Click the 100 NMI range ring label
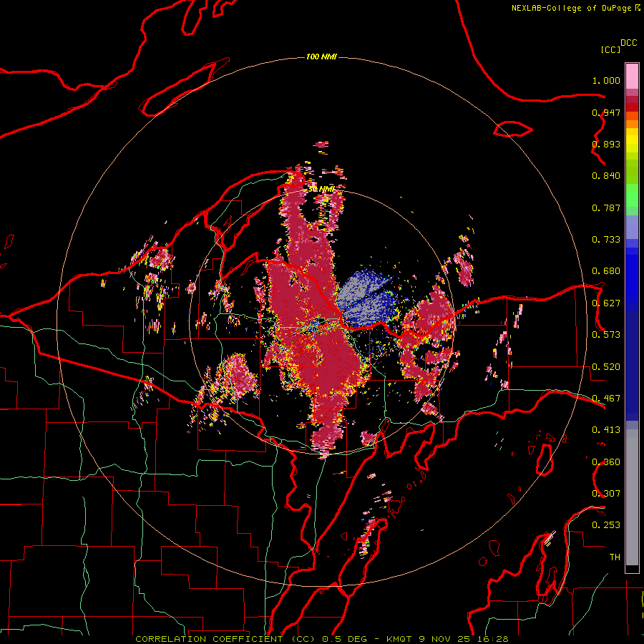The height and width of the screenshot is (644, 644). [321, 57]
